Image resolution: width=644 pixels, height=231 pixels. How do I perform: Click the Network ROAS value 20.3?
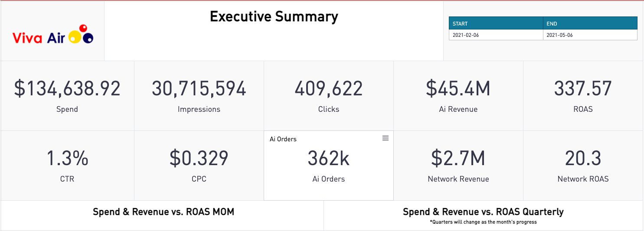tap(583, 159)
